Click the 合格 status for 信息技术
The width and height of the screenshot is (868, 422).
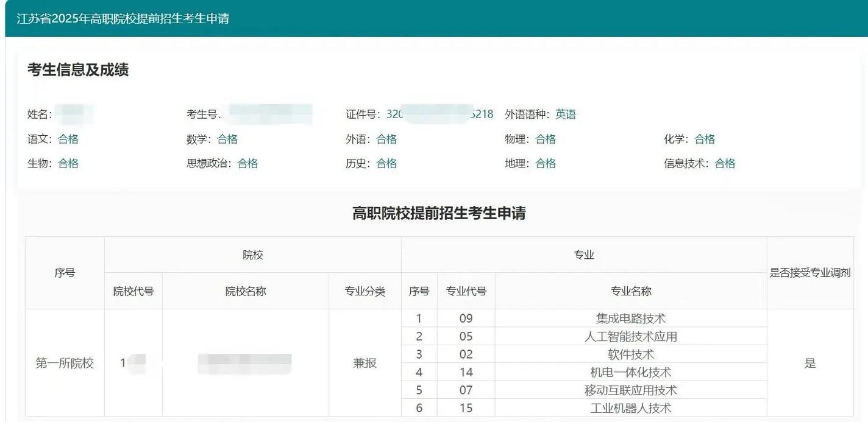click(x=724, y=163)
